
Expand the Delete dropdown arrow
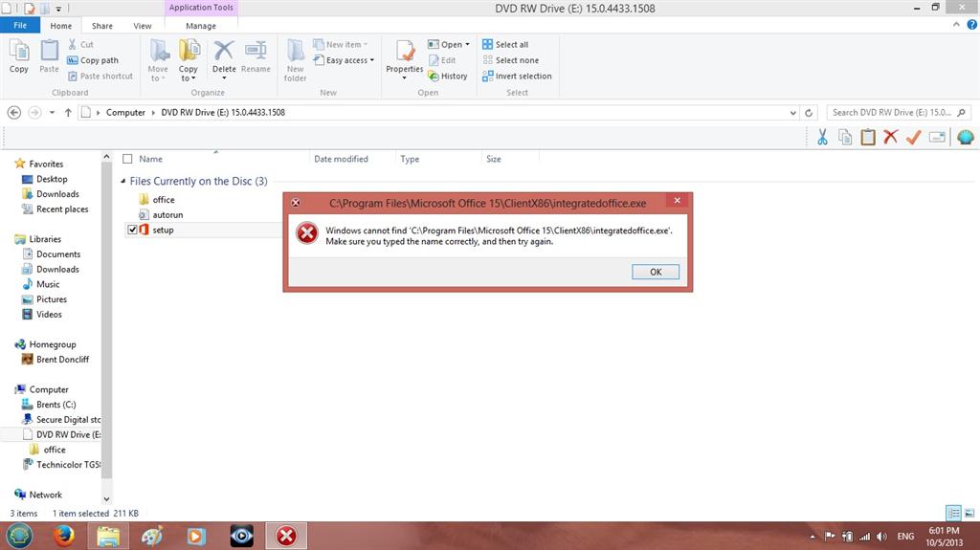(224, 78)
